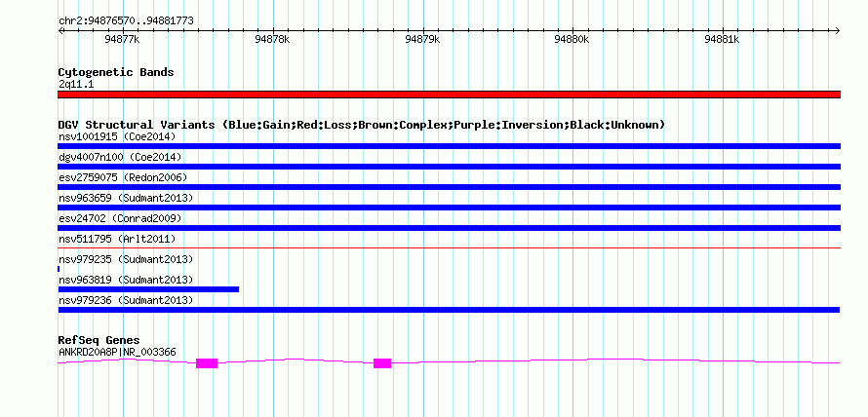Select the second magenta exon of ANKRD20A8P
The image size is (868, 417).
[x=382, y=363]
